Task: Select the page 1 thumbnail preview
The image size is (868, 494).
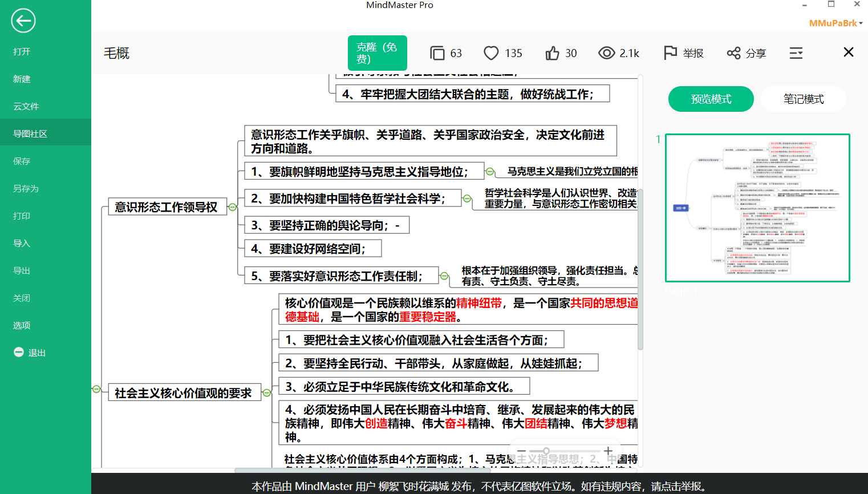Action: (758, 208)
